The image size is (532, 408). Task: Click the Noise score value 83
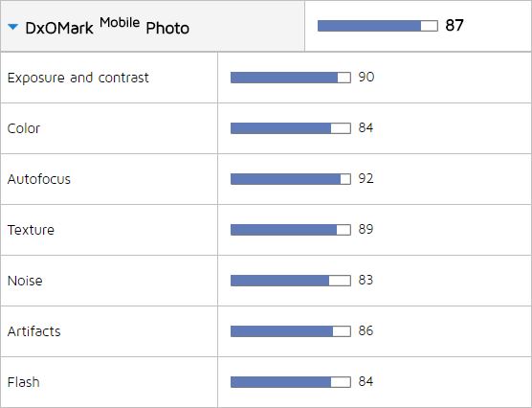pos(366,280)
